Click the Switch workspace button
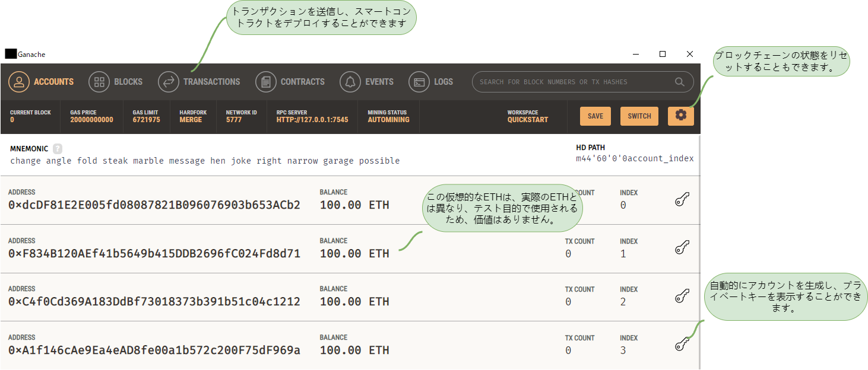This screenshot has height=370, width=868. [639, 116]
